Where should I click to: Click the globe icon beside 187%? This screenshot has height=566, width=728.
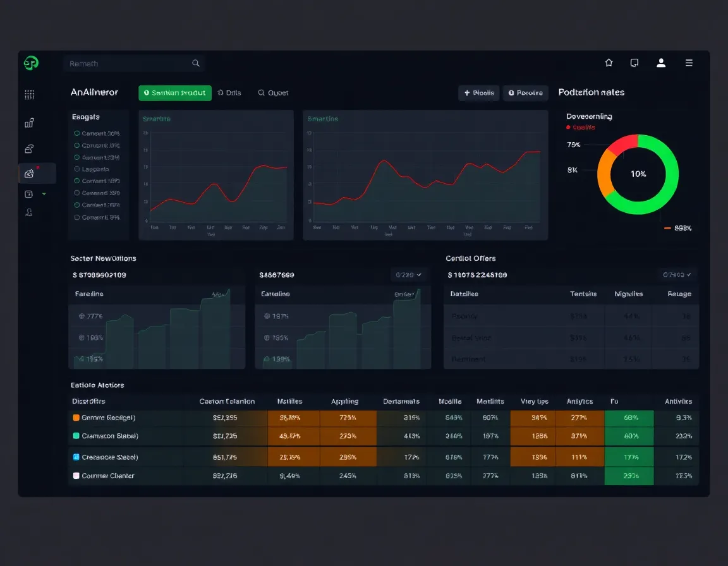pyautogui.click(x=267, y=316)
